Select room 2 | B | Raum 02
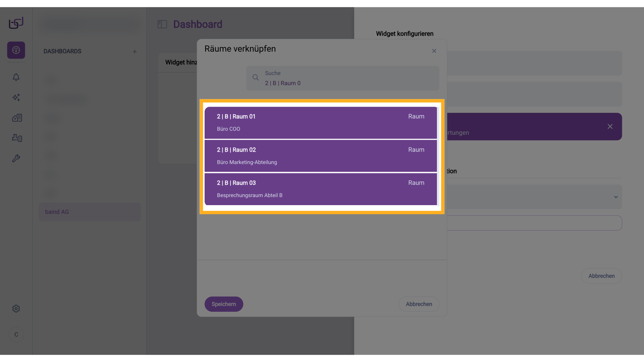Viewport: 644px width, 362px height. point(320,156)
